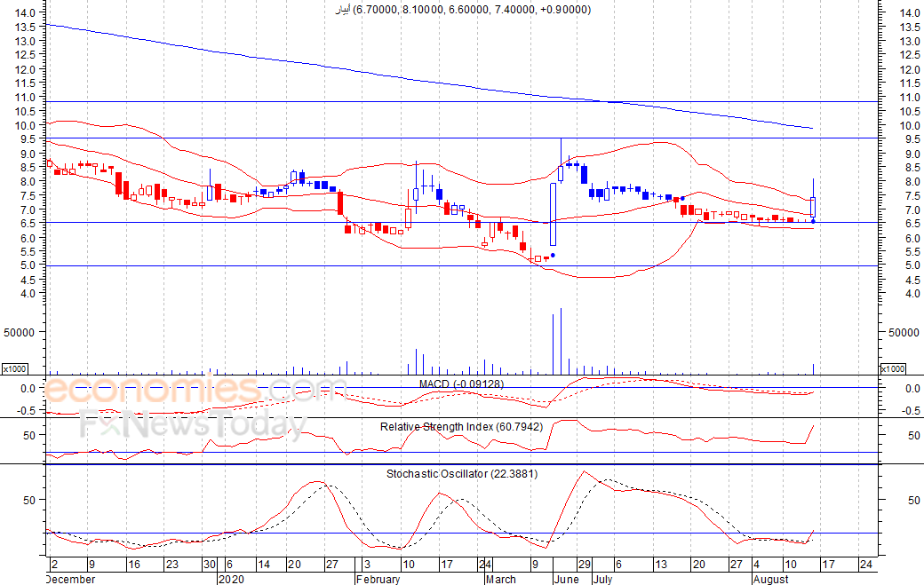This screenshot has height=585, width=924.
Task: Click the 2020 year label on time axis
Action: (x=231, y=579)
